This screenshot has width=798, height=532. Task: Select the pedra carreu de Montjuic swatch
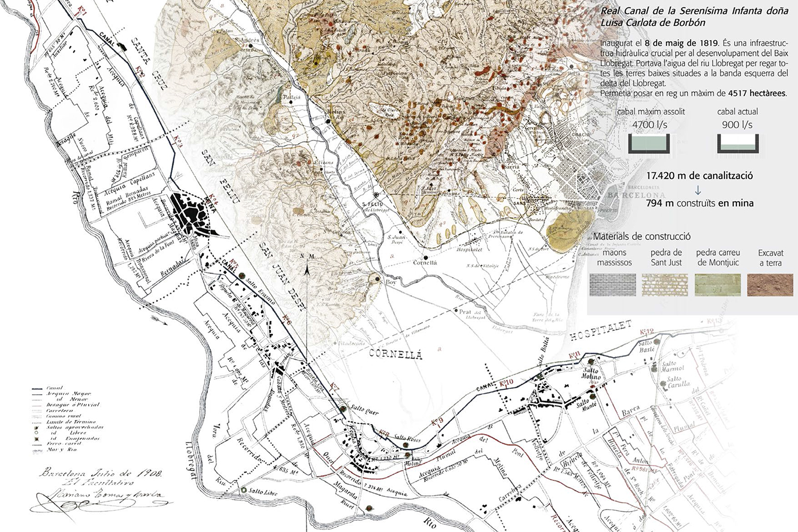tap(718, 285)
